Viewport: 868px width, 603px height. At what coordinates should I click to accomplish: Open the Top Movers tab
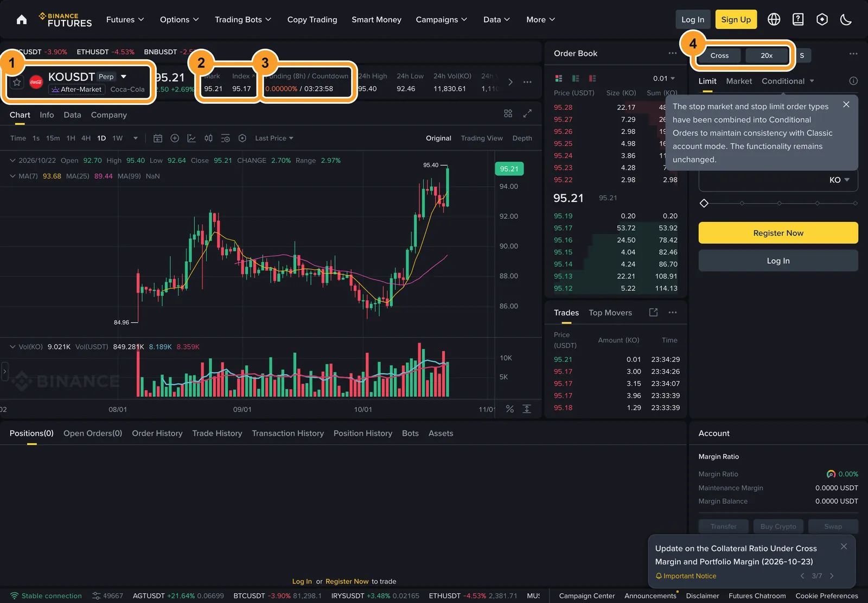click(610, 313)
